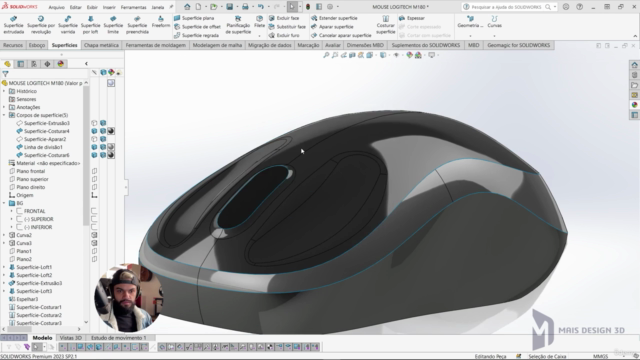Open Appearances palette in task pane
This screenshot has width=640, height=360.
coord(634,105)
